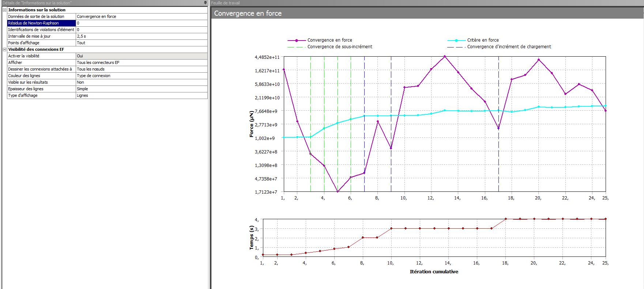644x289 pixels.
Task: Click the "5,8633e+10" force axis value
Action: pyautogui.click(x=268, y=84)
